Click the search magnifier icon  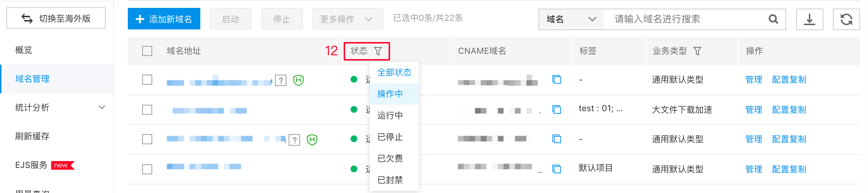coord(773,19)
